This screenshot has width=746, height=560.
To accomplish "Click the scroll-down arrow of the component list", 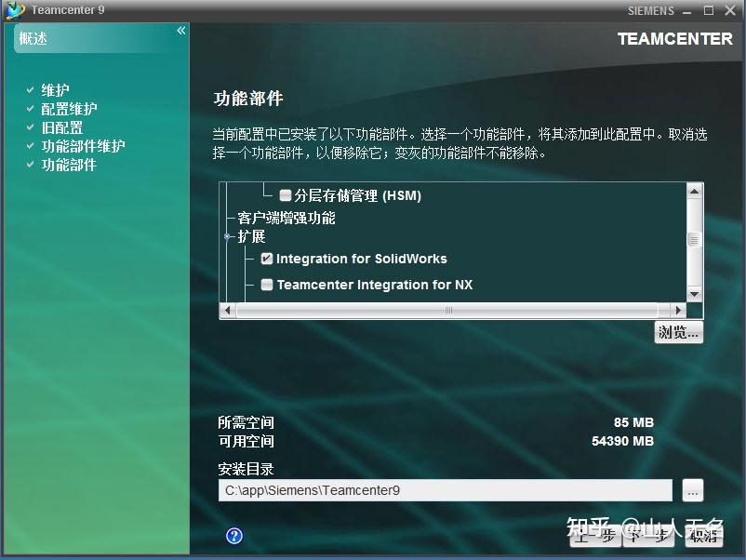I will point(693,295).
